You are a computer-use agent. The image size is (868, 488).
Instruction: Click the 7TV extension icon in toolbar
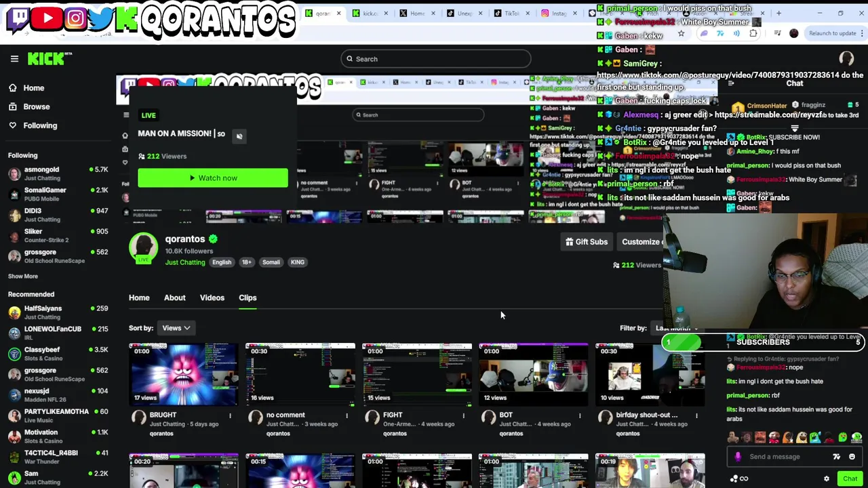(720, 33)
